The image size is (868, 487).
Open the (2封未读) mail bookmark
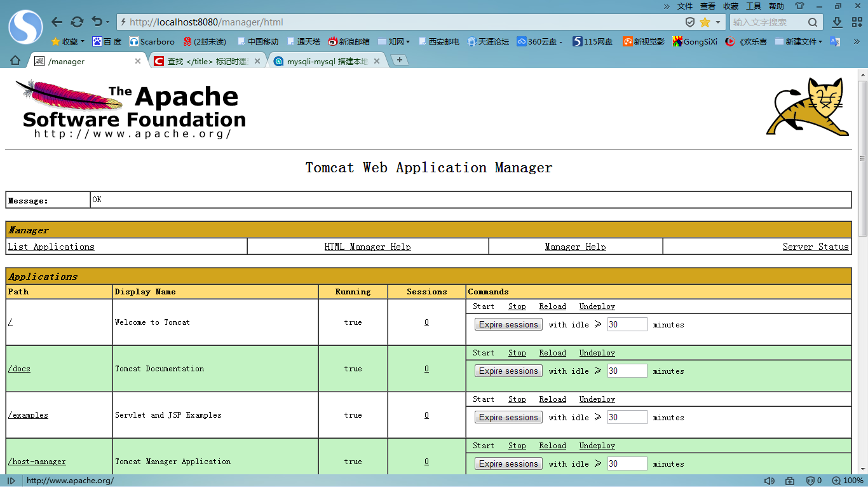click(205, 41)
